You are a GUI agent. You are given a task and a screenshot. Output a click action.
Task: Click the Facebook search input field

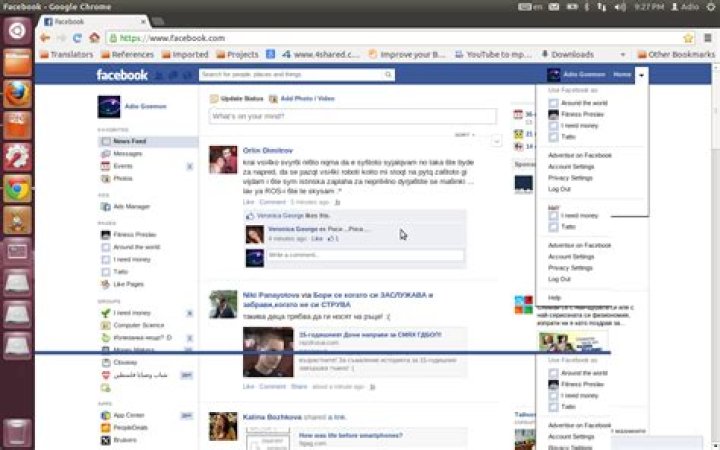[x=292, y=74]
